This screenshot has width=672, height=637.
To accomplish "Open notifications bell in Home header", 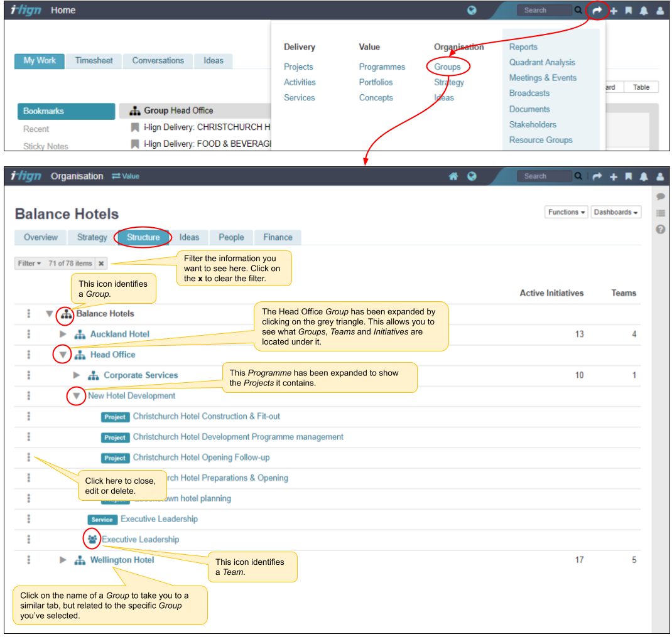I will [x=644, y=11].
